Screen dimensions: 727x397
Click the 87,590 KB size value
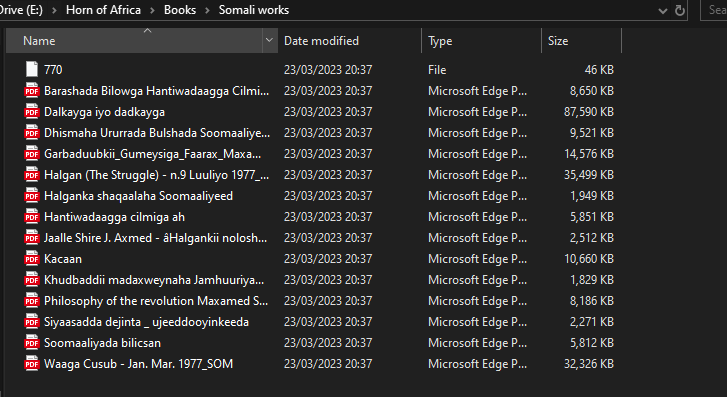click(x=589, y=112)
